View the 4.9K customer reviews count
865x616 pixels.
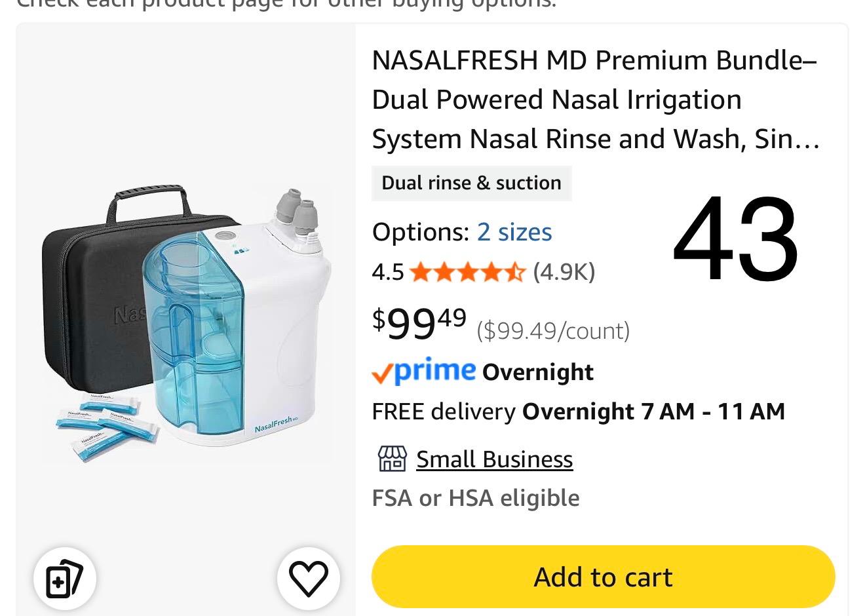pyautogui.click(x=564, y=271)
